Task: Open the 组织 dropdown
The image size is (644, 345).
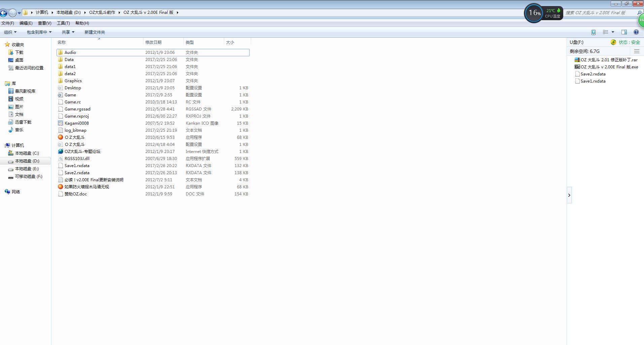Action: (10, 32)
